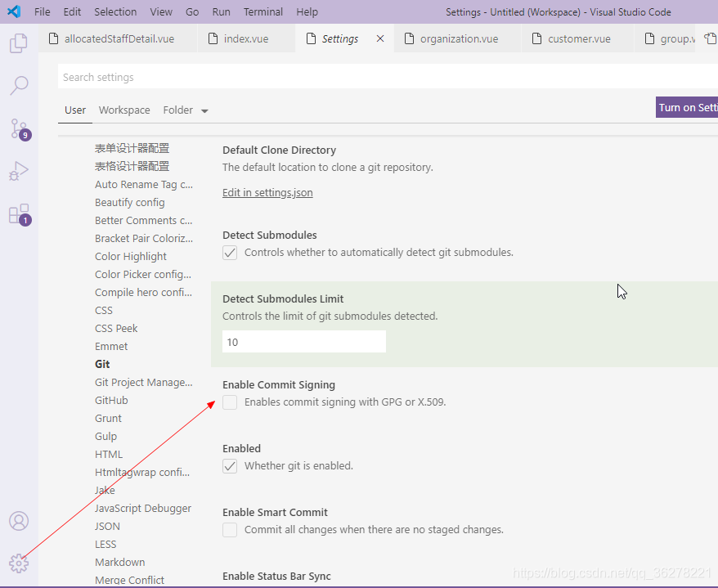
Task: Select Bracket Pair Colorizer entry
Action: click(144, 239)
